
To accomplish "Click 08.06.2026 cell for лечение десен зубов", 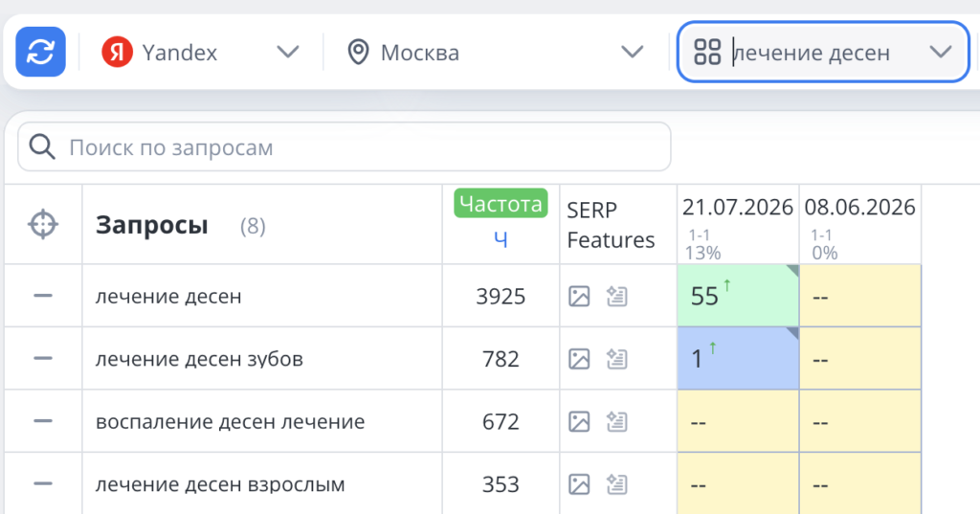I will click(860, 358).
